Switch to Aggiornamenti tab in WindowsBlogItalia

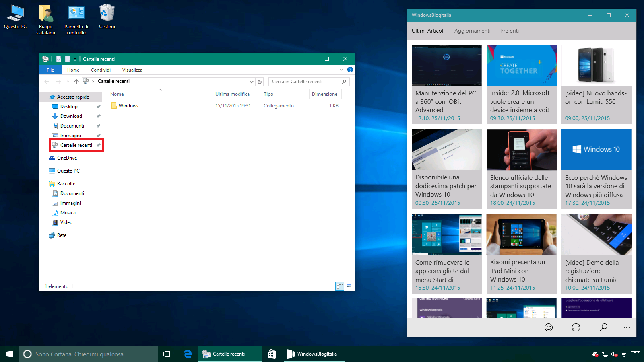473,31
